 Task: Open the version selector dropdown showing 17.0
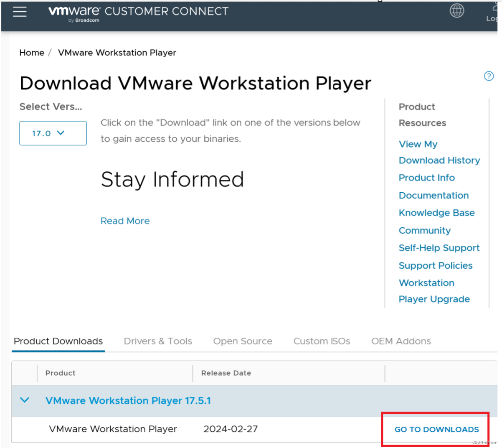point(53,133)
